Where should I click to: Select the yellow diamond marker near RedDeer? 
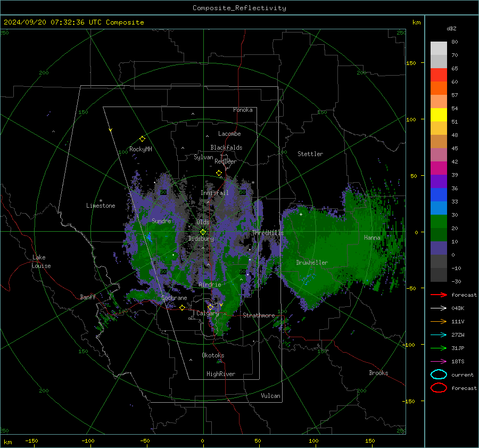pyautogui.click(x=219, y=173)
